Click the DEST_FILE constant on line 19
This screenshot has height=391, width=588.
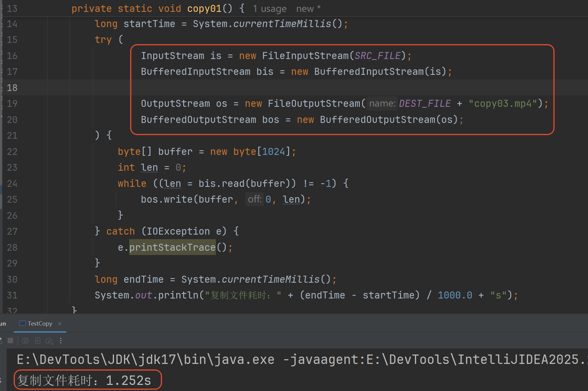424,103
